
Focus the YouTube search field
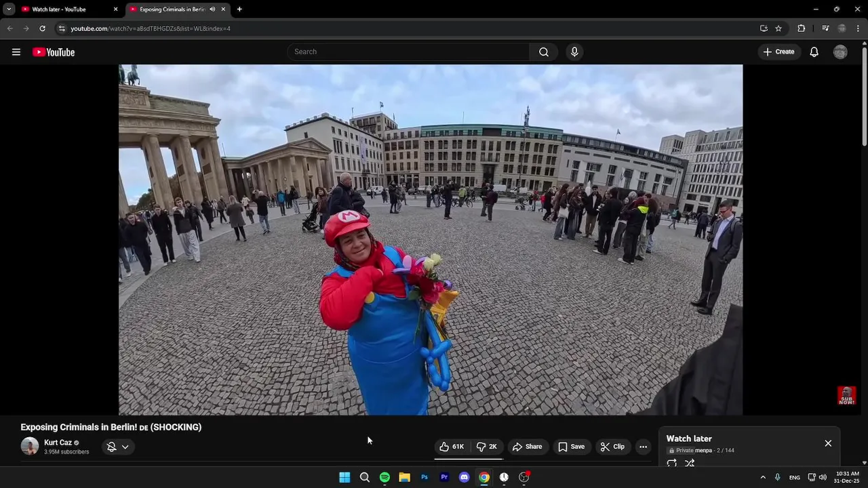(x=408, y=52)
